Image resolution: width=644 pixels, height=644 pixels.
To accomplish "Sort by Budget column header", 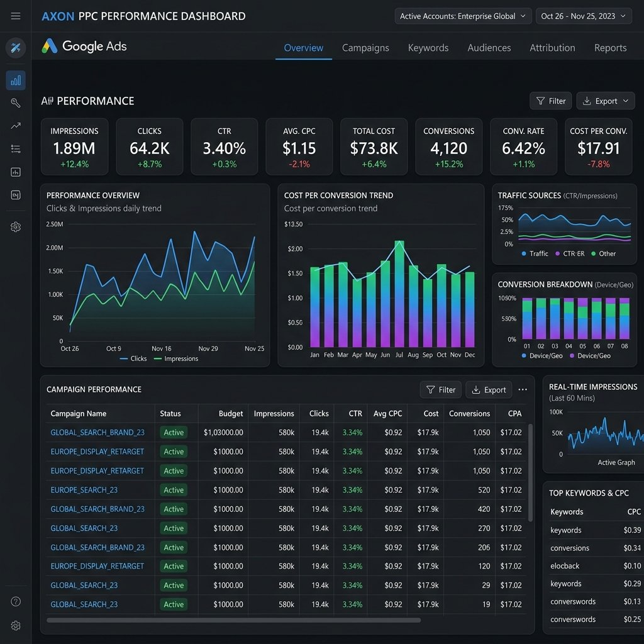I will 230,413.
